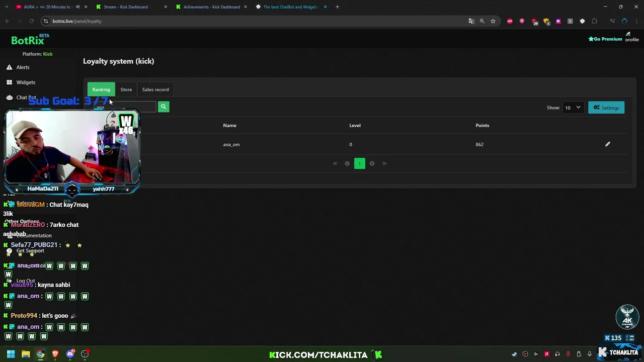Switch to the Ranking tab
Screen dimensions: 644x362
(101, 89)
